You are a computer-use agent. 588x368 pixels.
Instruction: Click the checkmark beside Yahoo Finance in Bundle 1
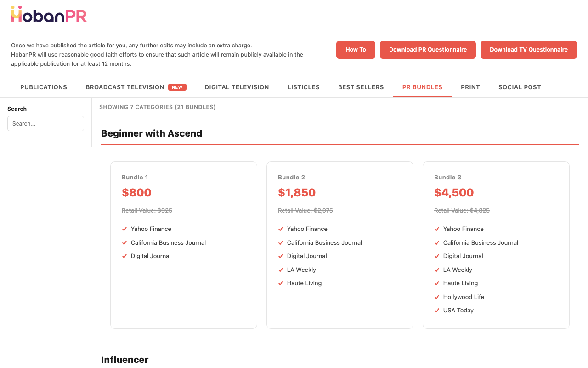click(124, 229)
